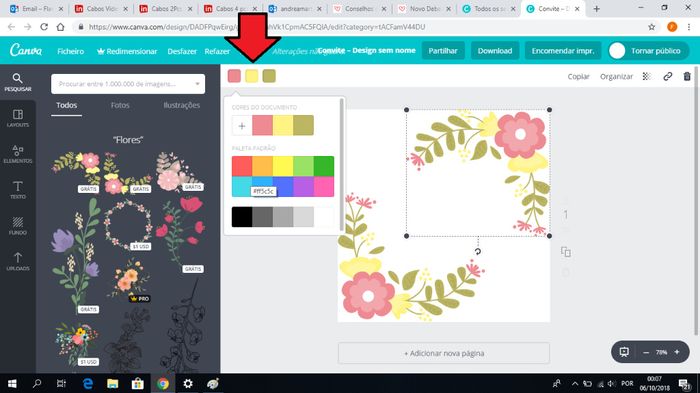Open Chrome from the Windows taskbar

[162, 383]
